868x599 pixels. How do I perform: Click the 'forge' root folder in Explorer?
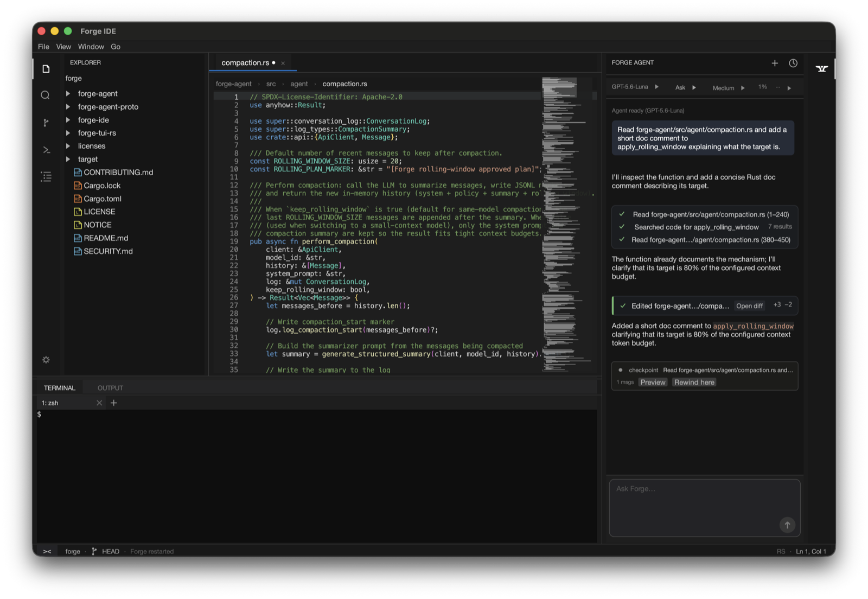(x=74, y=78)
